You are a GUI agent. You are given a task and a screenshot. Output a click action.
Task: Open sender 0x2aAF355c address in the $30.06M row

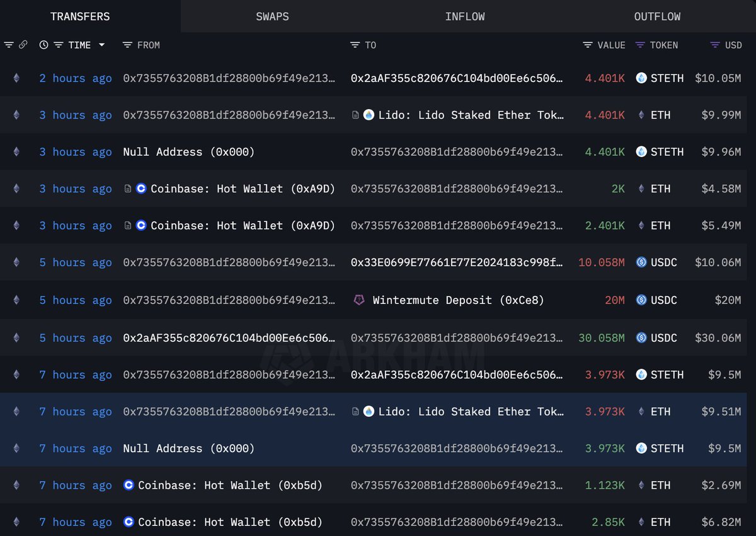tap(229, 338)
